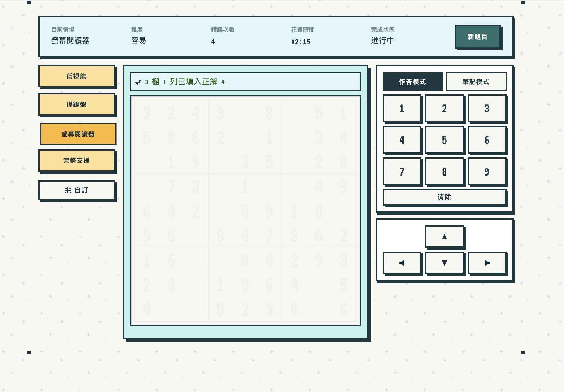Move selection left with the left arrow
Viewport: 564px width, 392px height.
(x=402, y=263)
